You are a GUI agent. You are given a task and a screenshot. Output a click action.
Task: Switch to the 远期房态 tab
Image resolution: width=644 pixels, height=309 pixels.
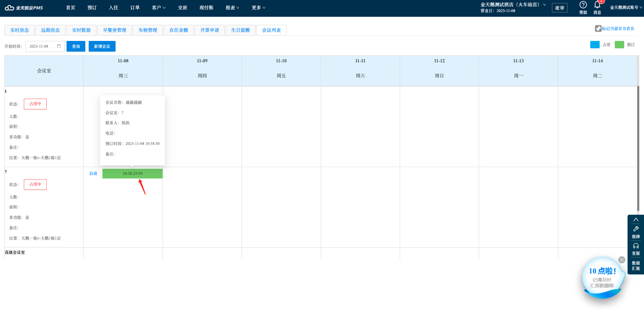[x=50, y=30]
